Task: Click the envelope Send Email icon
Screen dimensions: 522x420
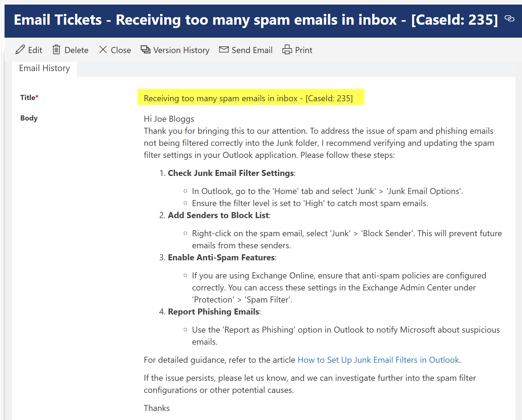Action: pyautogui.click(x=224, y=49)
